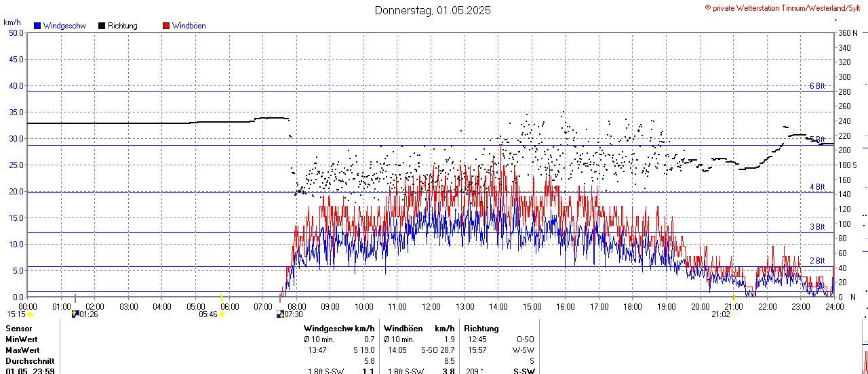Click the MaxWert row header

coord(22,350)
